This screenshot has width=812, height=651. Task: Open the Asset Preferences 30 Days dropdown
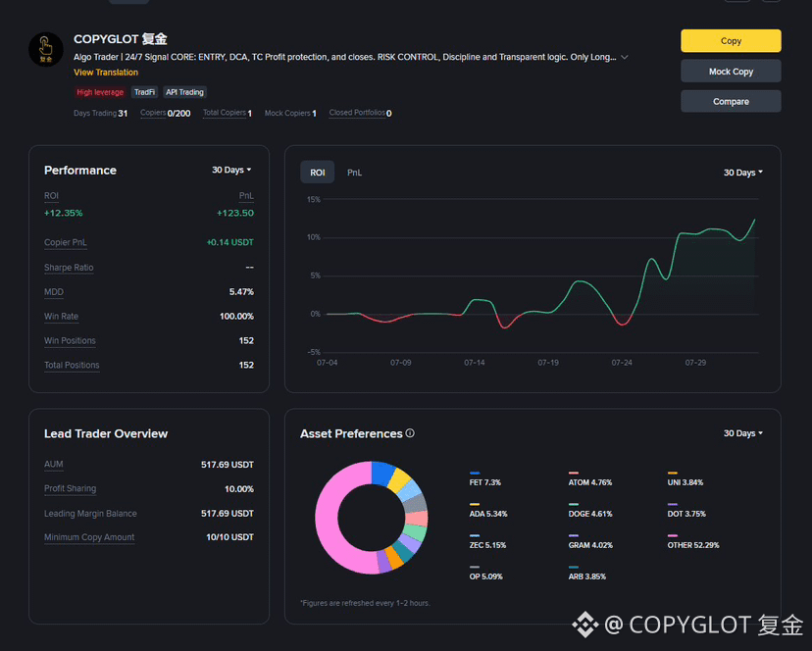click(743, 433)
